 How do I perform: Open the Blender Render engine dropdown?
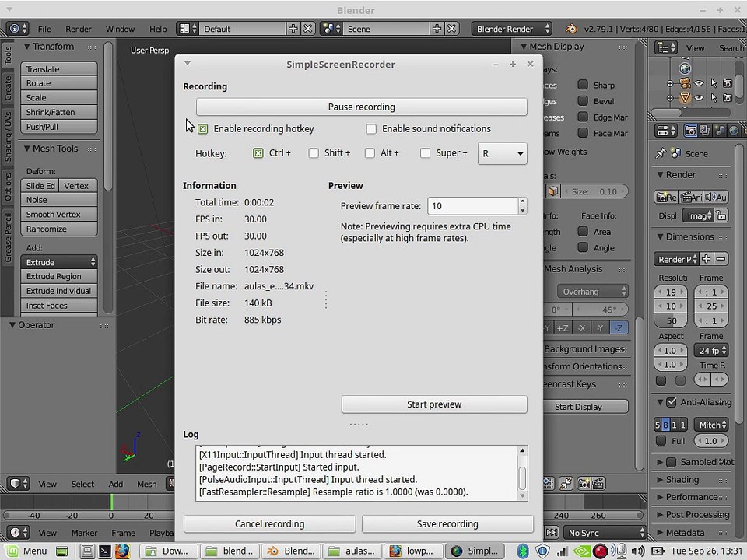pyautogui.click(x=512, y=29)
